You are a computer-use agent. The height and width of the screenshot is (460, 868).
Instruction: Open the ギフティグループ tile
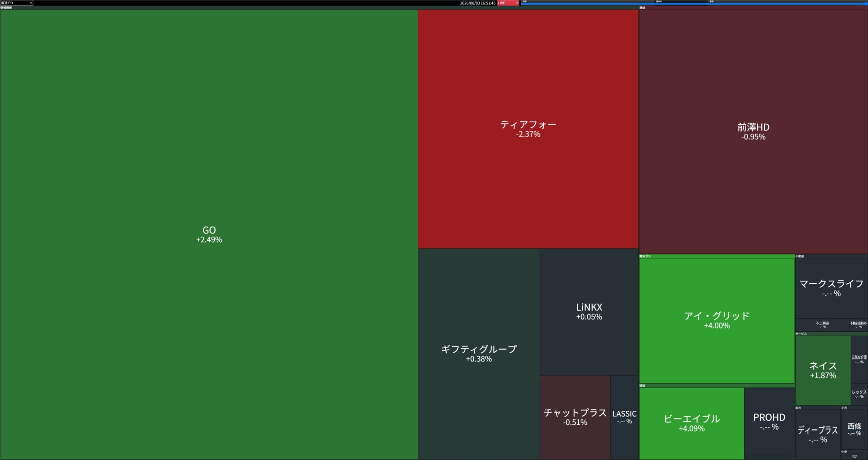point(479,354)
